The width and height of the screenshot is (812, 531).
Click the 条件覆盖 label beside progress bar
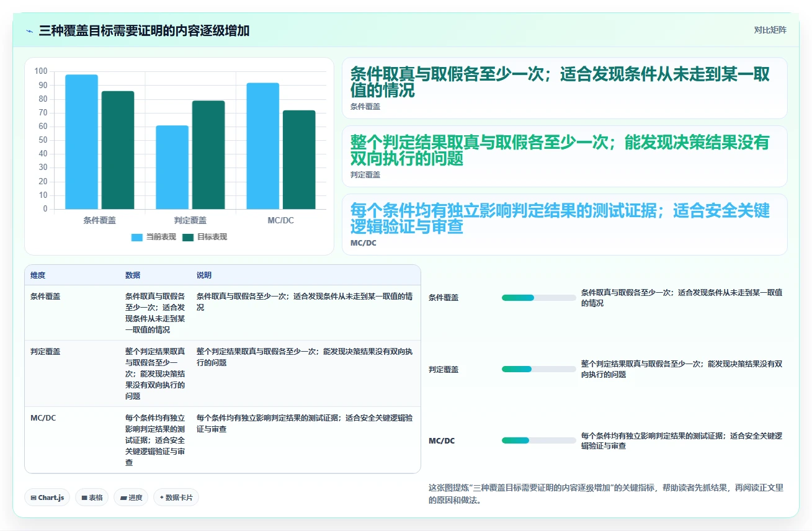[444, 298]
